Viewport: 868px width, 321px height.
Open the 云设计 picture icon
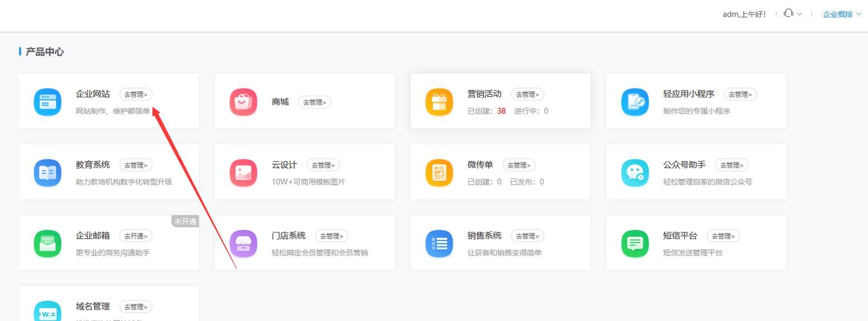[243, 172]
